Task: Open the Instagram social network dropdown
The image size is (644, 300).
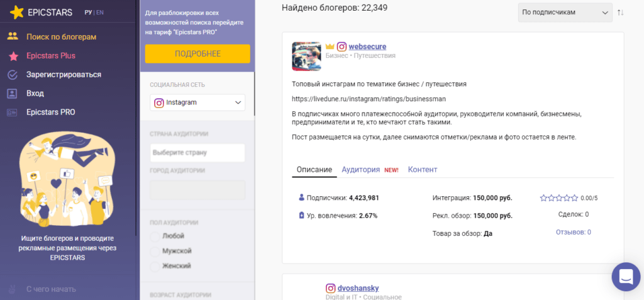Action: pos(197,103)
